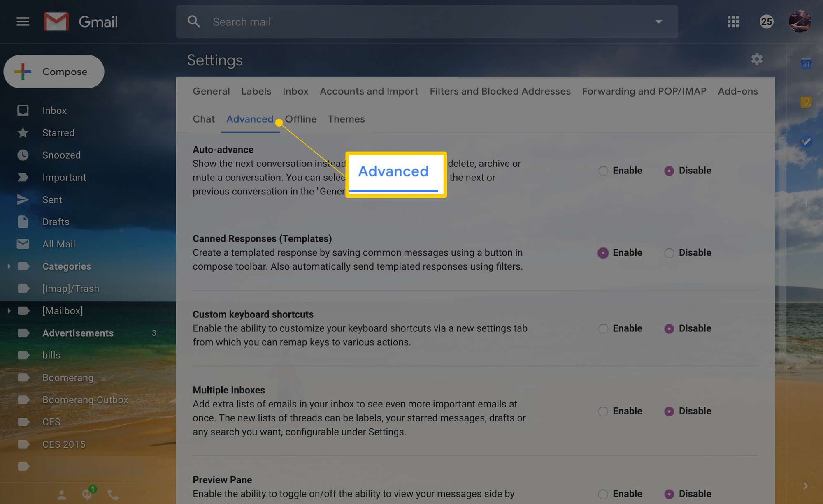
Task: Enable Canned Responses Templates feature
Action: point(602,252)
